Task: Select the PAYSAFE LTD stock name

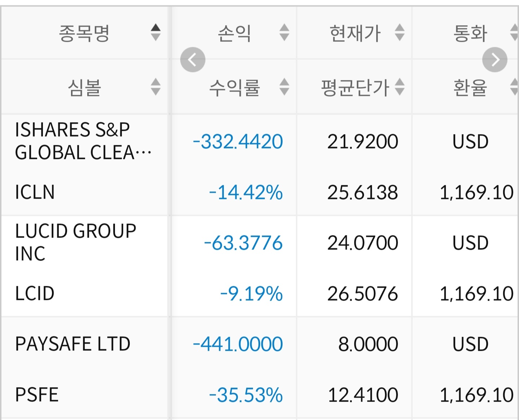Action: coord(72,344)
